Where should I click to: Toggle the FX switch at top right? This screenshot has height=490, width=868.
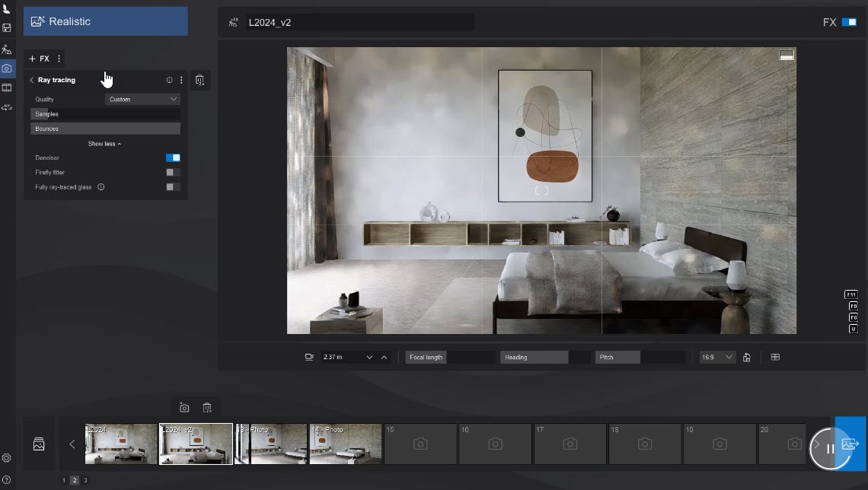[849, 22]
